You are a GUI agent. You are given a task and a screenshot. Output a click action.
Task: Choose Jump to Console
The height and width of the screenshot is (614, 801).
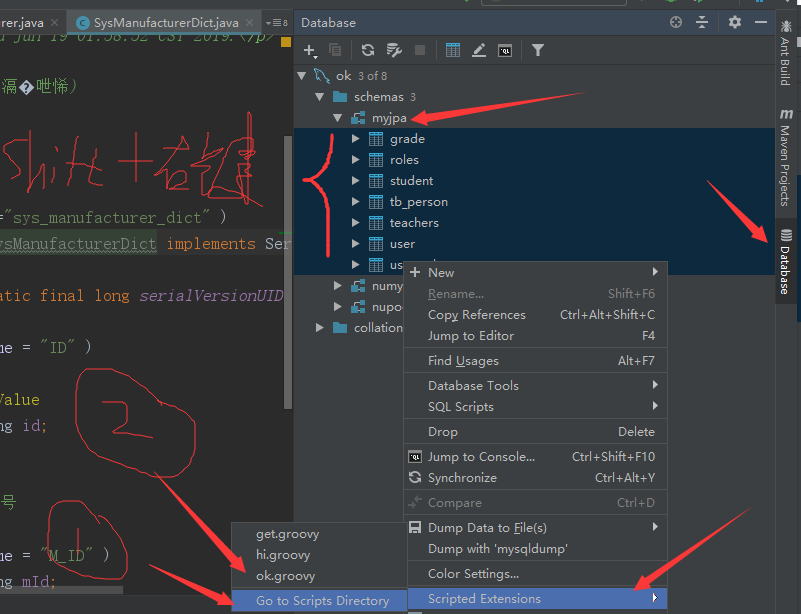tap(535, 457)
